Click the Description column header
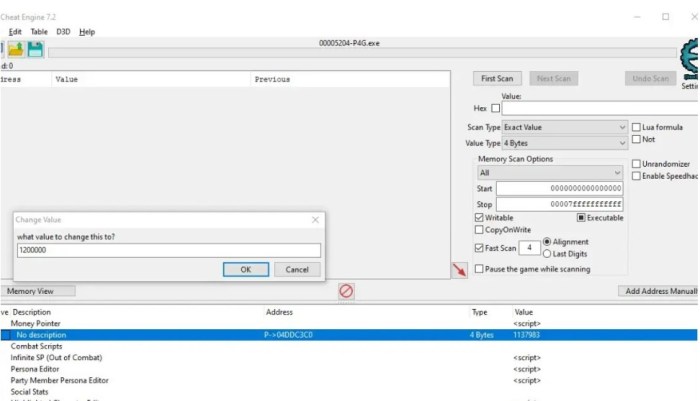700x401 pixels. [31, 312]
